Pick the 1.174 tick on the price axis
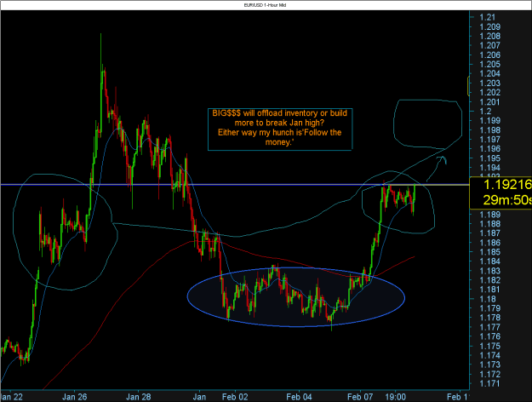The image size is (532, 402). click(489, 355)
